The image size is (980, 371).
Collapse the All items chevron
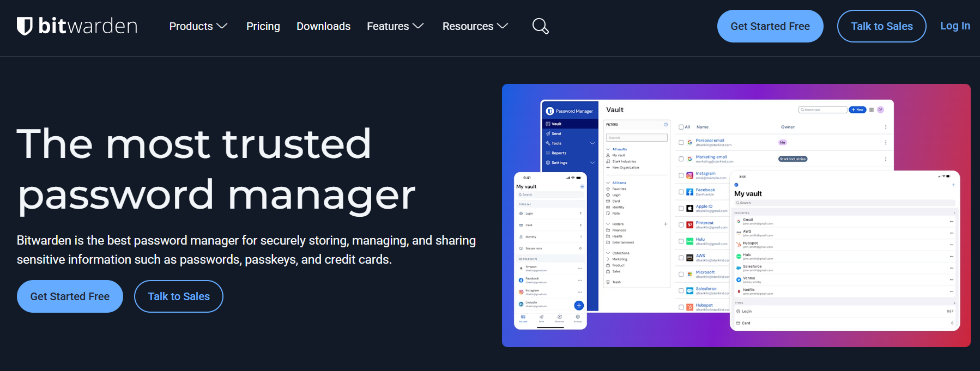click(x=608, y=183)
